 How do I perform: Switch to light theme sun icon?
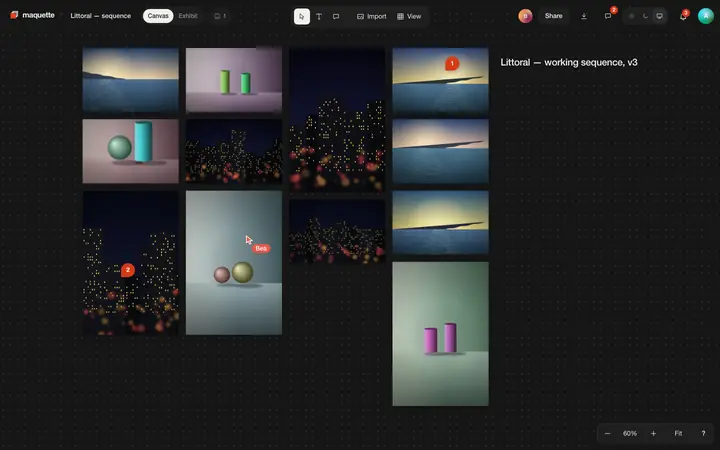coord(631,16)
